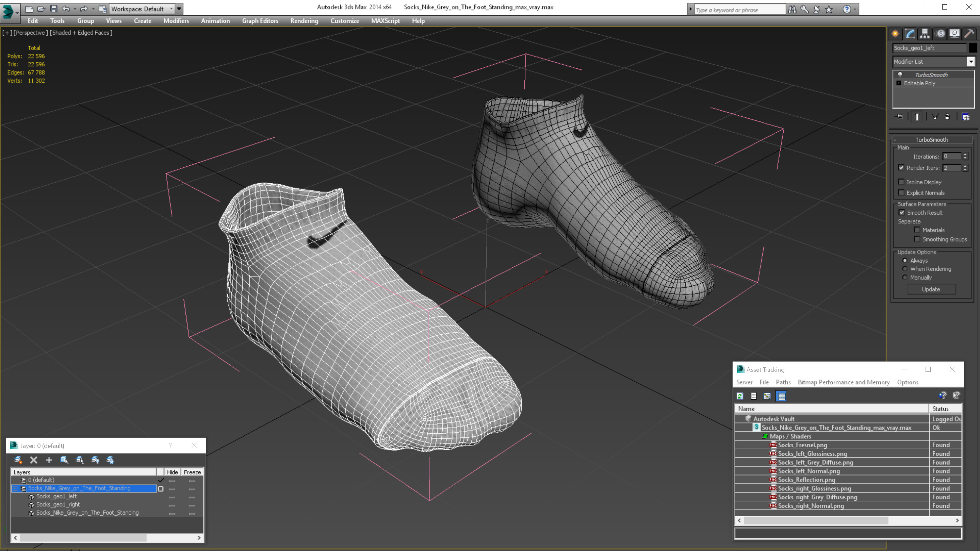Open the Paths menu in Asset Tracking

point(783,382)
